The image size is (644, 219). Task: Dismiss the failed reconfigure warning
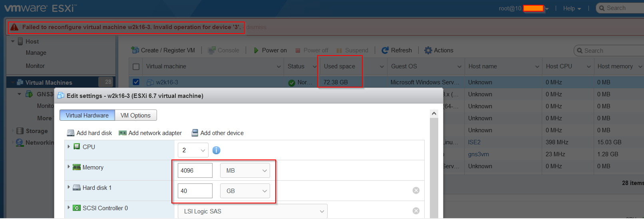[256, 27]
